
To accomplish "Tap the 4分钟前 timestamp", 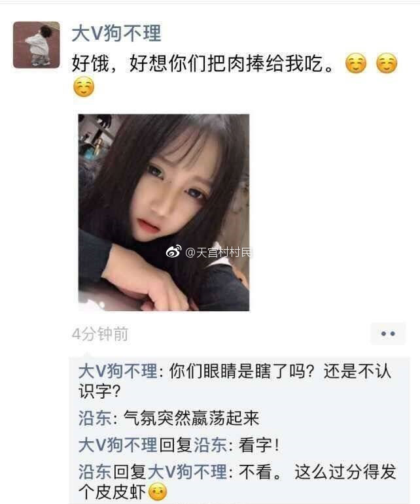I will pyautogui.click(x=100, y=334).
